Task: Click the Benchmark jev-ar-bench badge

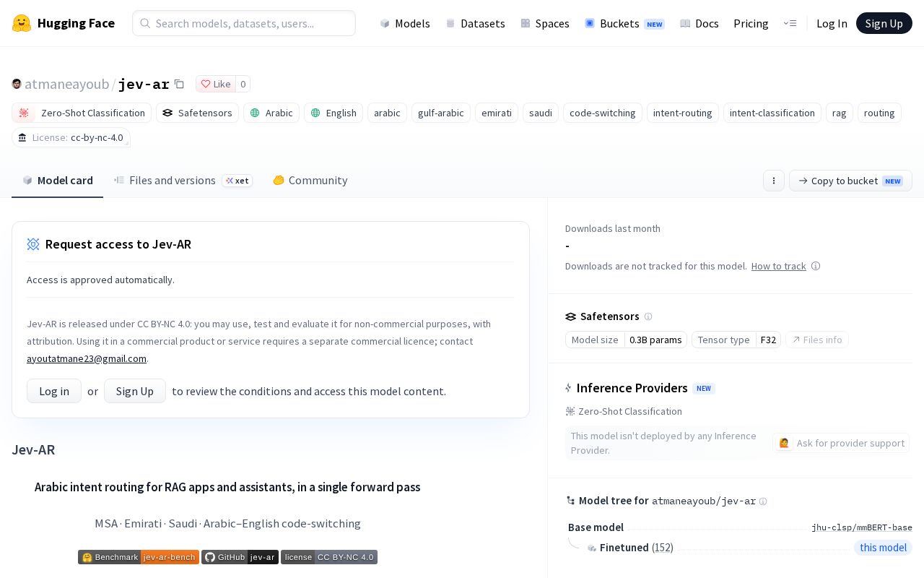Action: tap(139, 557)
